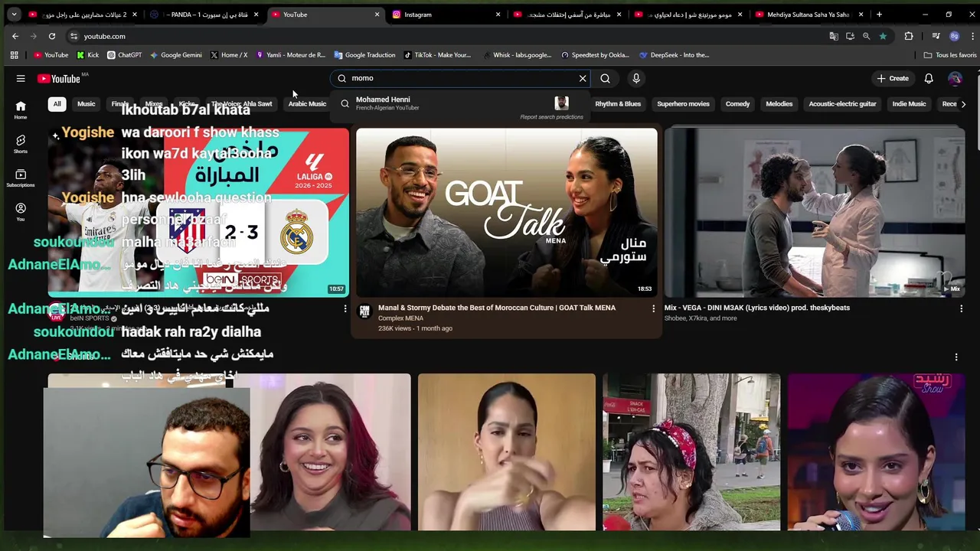Open the Mix - VEGA title link
Image resolution: width=980 pixels, height=551 pixels.
[756, 308]
